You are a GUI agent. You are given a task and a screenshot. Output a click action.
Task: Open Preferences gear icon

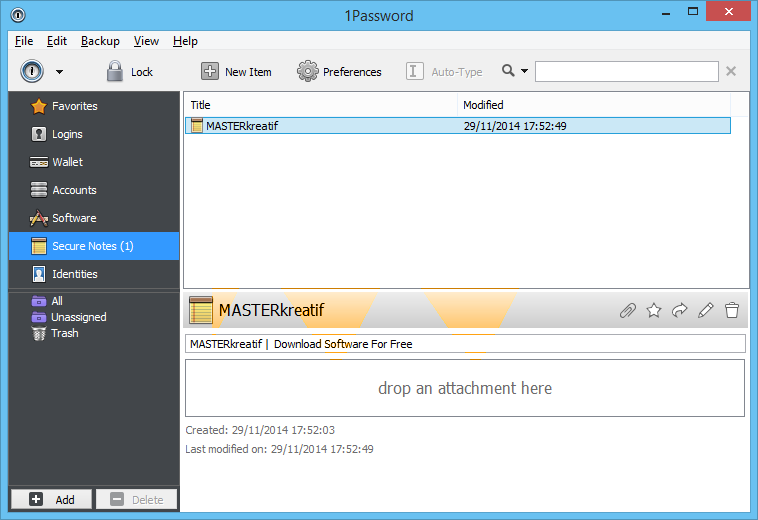coord(307,71)
